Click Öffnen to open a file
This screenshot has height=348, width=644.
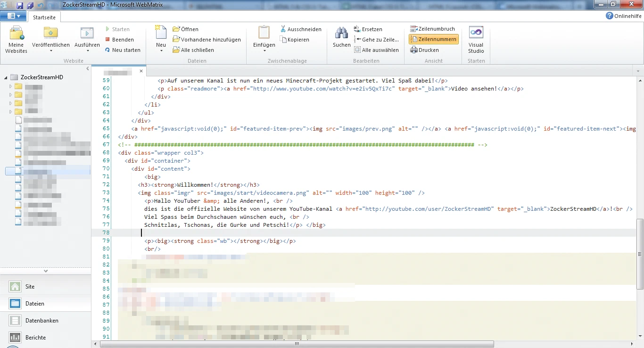tap(186, 29)
